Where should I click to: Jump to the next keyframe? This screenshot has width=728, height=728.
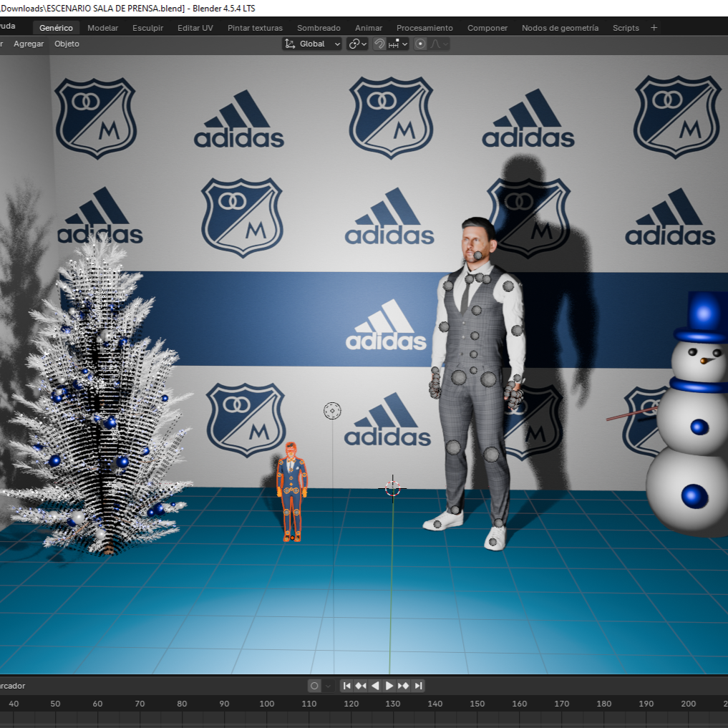[x=404, y=686]
